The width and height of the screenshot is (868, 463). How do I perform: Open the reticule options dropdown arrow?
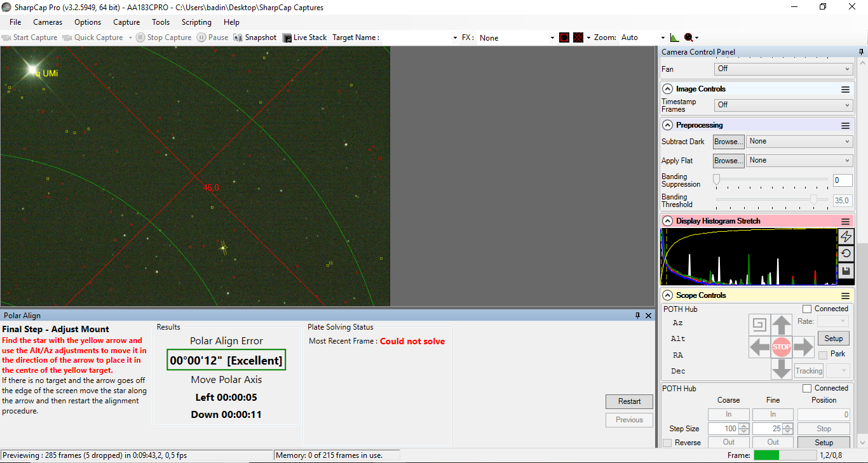tap(588, 37)
